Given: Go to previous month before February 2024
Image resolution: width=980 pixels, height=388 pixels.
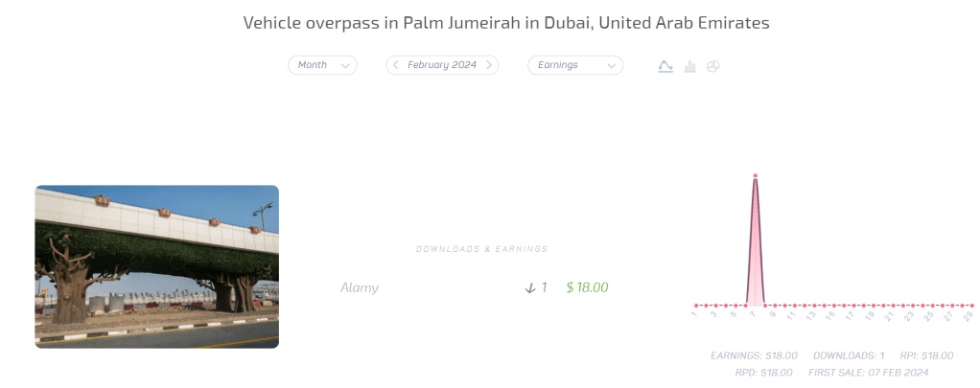Looking at the screenshot, I should 396,65.
